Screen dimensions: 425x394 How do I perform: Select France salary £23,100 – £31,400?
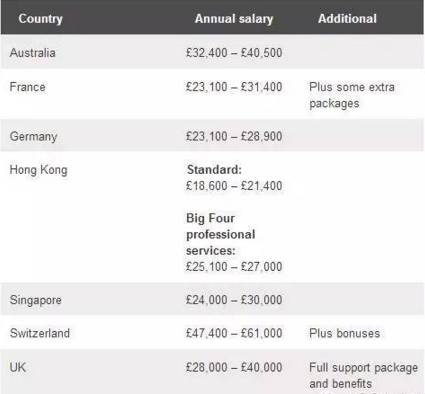point(234,87)
